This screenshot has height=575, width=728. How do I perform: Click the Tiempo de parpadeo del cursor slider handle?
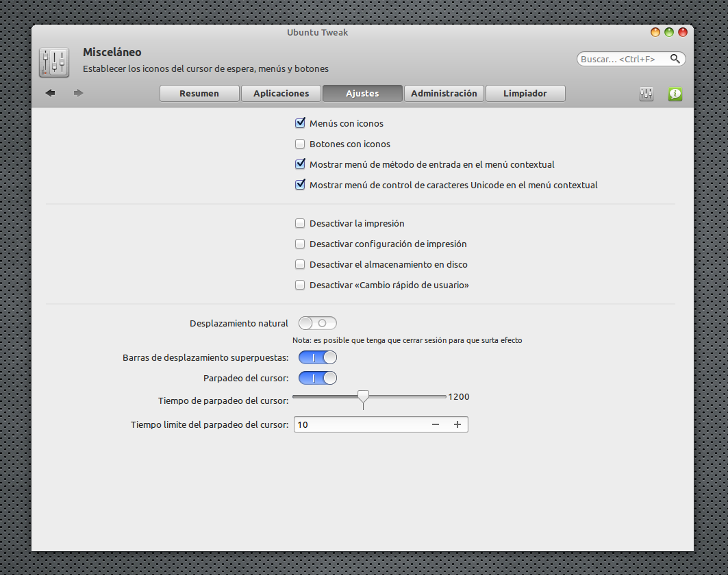(x=363, y=397)
